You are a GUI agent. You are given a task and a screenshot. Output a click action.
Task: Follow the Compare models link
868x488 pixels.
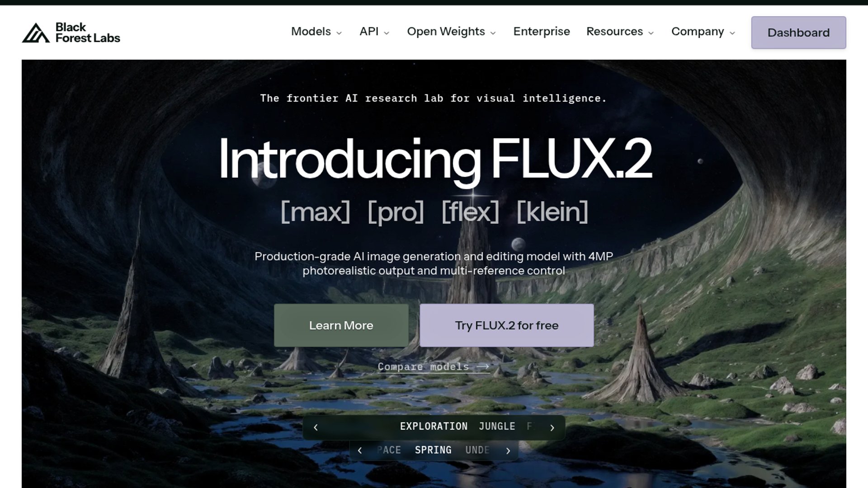(434, 366)
